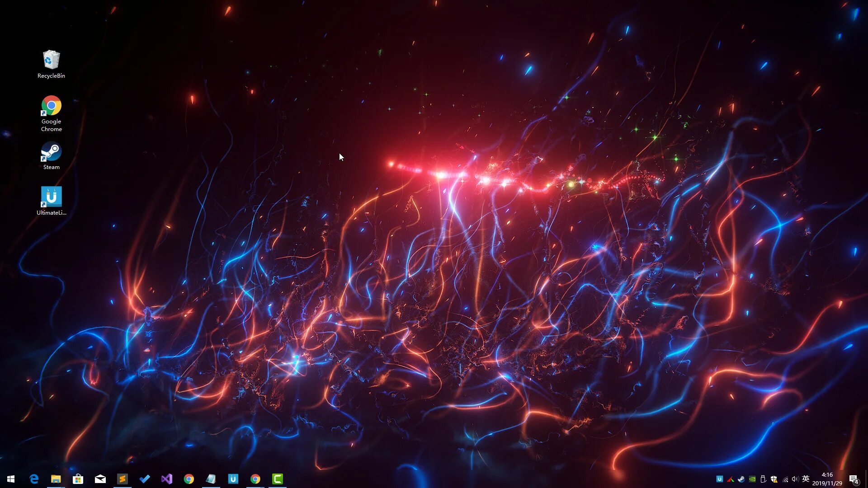The height and width of the screenshot is (488, 868).
Task: Open Microsoft To Do checkmark icon
Action: point(145,479)
